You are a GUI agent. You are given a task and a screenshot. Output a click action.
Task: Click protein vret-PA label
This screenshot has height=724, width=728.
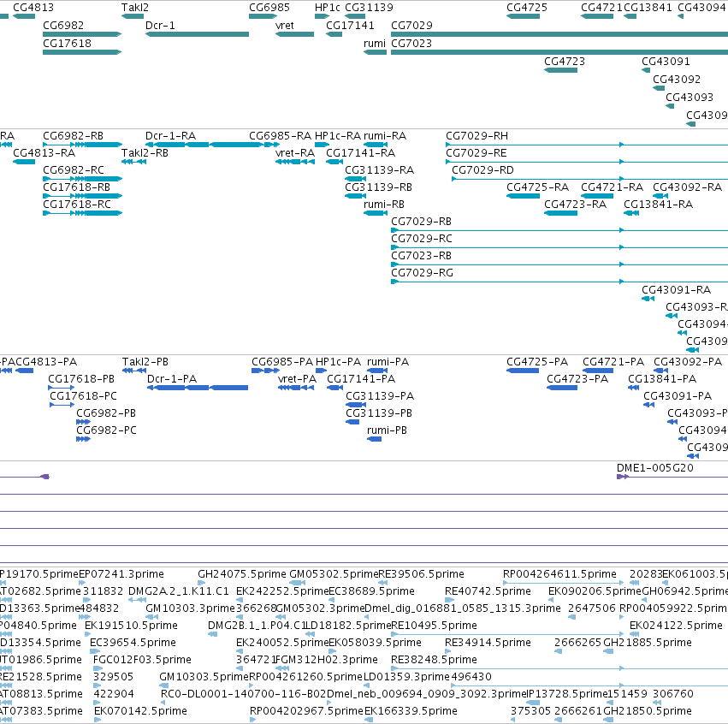click(297, 379)
